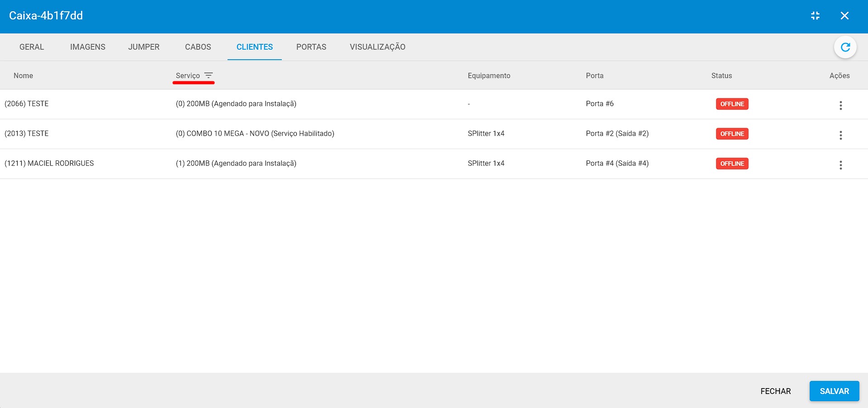Screen dimensions: 868x408
Task: Click the SALVAR button
Action: (834, 391)
